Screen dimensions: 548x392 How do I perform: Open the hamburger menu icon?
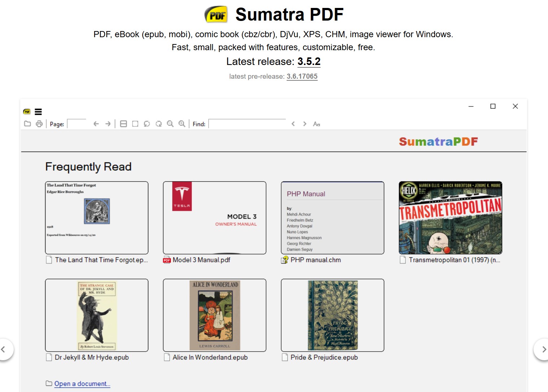[38, 112]
